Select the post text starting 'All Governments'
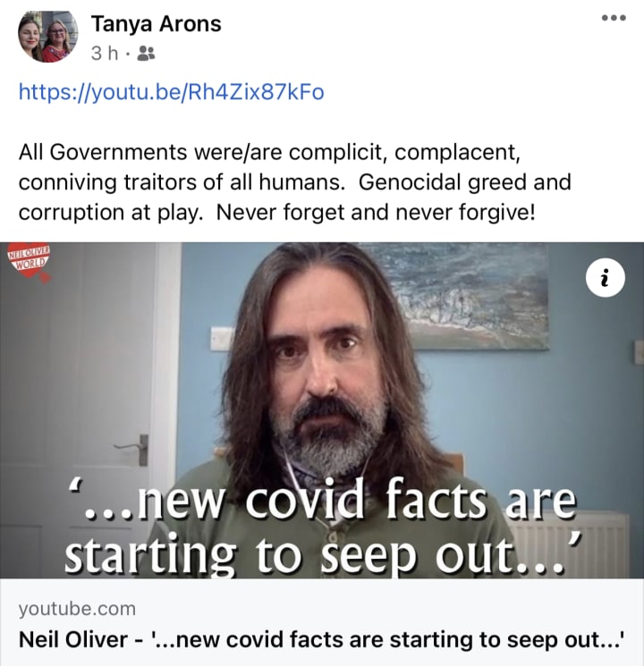This screenshot has height=666, width=644. [x=294, y=181]
